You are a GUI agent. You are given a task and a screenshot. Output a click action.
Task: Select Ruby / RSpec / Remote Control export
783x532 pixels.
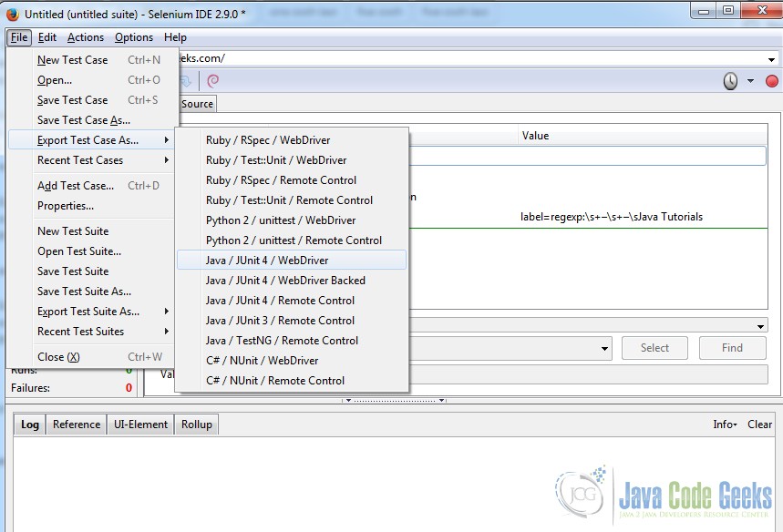click(292, 180)
